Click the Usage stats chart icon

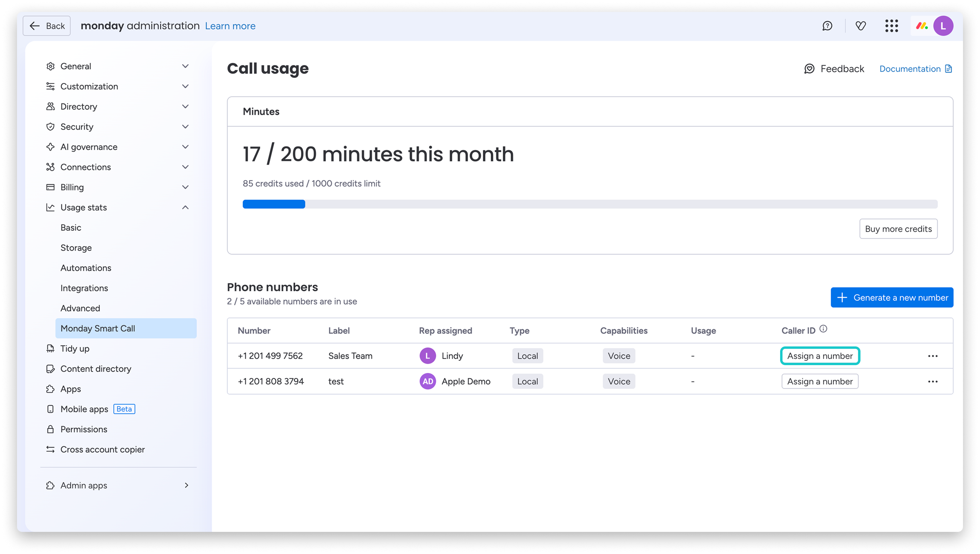50,207
